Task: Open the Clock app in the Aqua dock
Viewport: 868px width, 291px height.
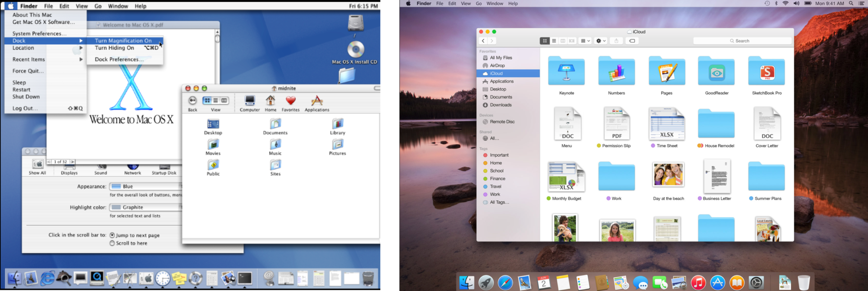Action: [x=163, y=278]
